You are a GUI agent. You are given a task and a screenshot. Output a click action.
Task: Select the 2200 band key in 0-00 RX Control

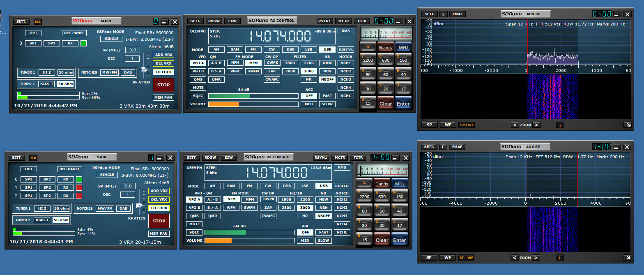[368, 59]
